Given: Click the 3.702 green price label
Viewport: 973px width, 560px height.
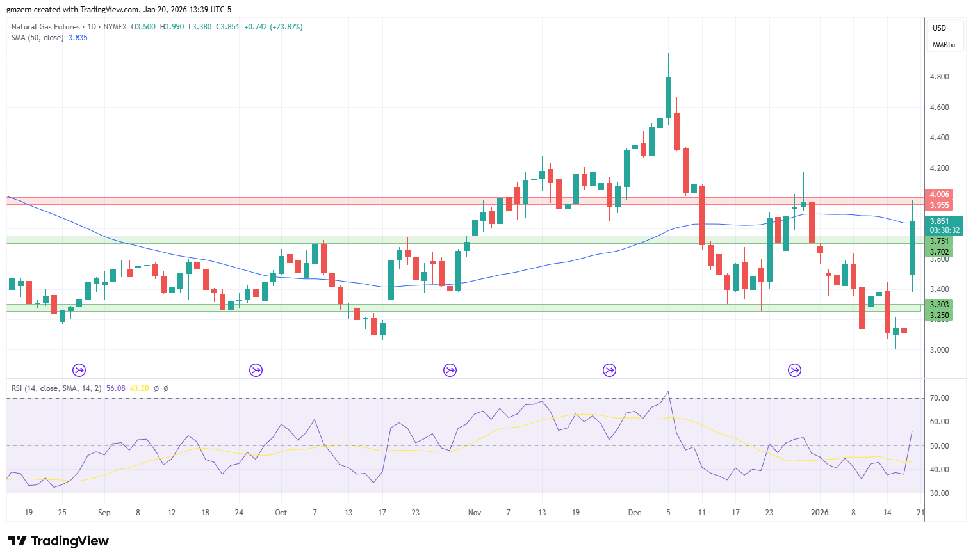Looking at the screenshot, I should click(939, 252).
